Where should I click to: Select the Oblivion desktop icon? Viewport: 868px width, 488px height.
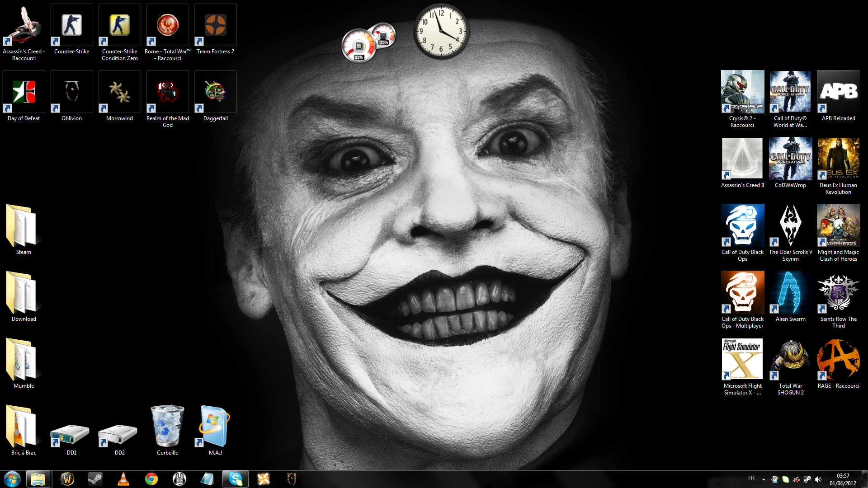tap(71, 96)
